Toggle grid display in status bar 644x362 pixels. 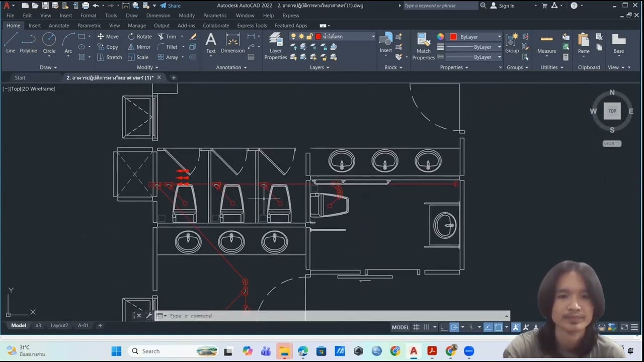click(416, 327)
